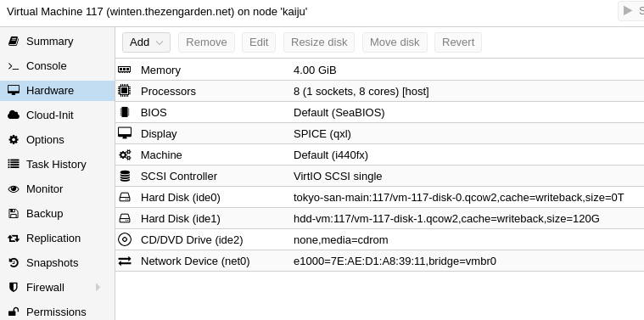644x320 pixels.
Task: Click the Move disk button
Action: click(x=395, y=42)
